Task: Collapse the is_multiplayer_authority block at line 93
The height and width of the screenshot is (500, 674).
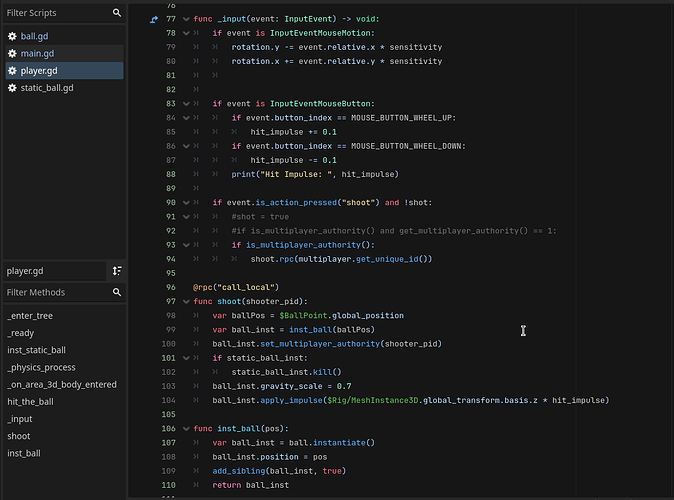Action: pyautogui.click(x=186, y=245)
